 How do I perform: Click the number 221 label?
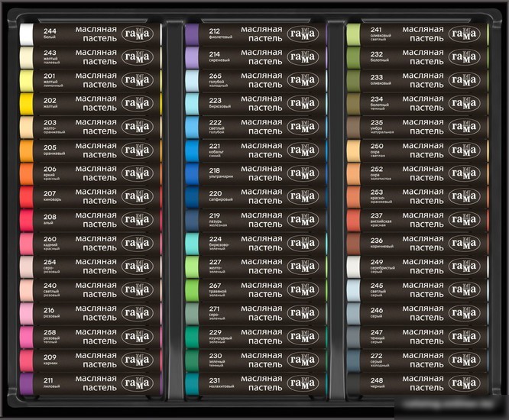click(x=215, y=146)
